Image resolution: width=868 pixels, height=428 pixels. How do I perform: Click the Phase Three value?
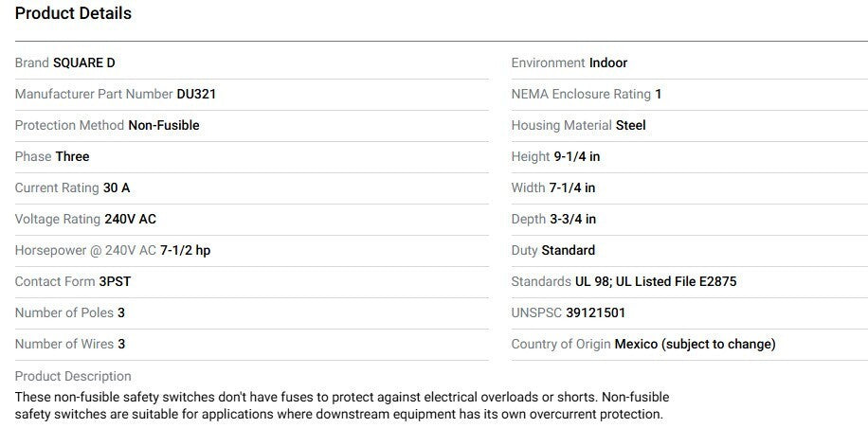[x=73, y=156]
